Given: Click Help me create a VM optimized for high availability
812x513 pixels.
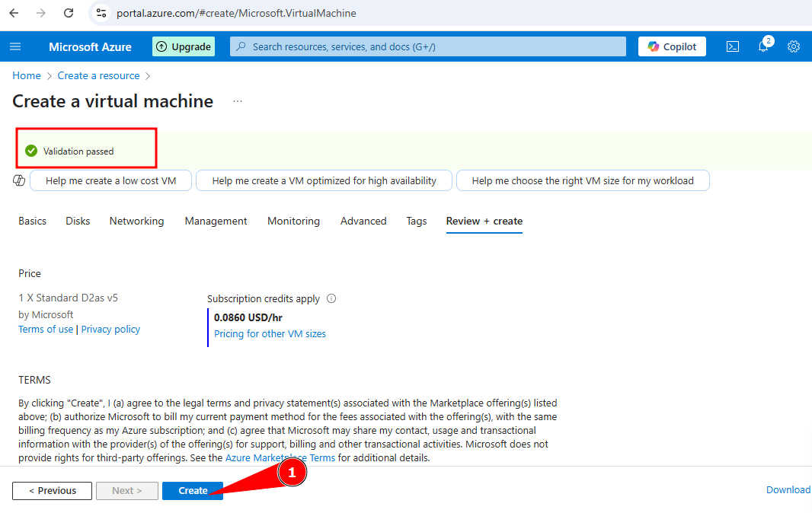Looking at the screenshot, I should click(324, 180).
